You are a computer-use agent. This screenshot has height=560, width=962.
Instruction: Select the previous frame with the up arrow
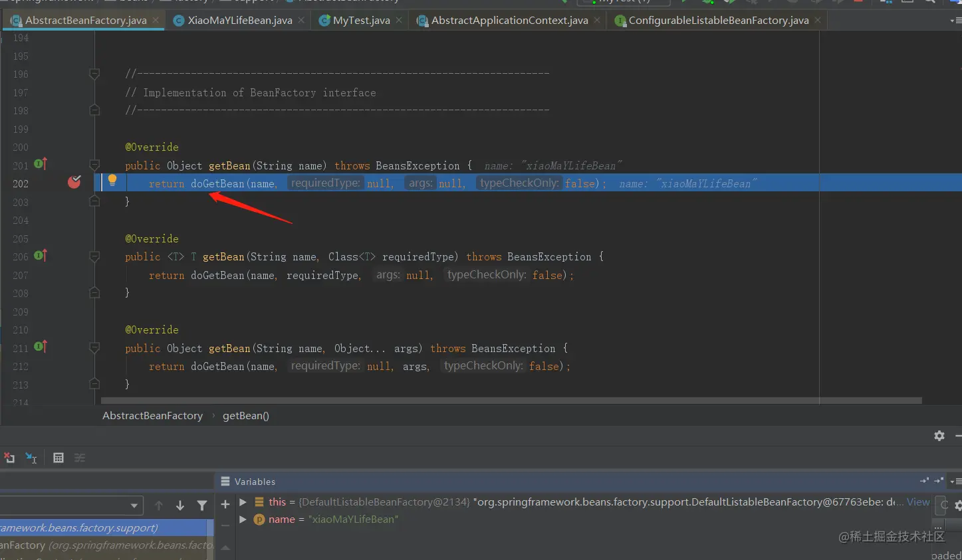click(x=158, y=506)
